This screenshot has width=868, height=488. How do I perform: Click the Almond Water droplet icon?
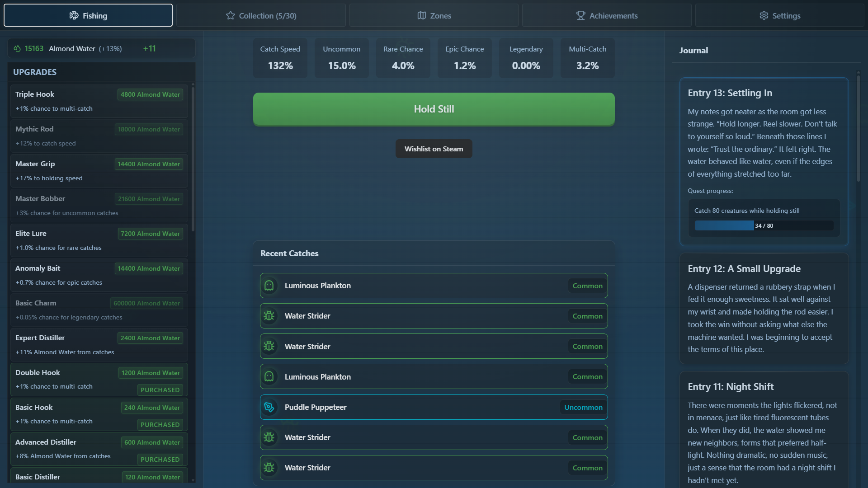(x=17, y=48)
